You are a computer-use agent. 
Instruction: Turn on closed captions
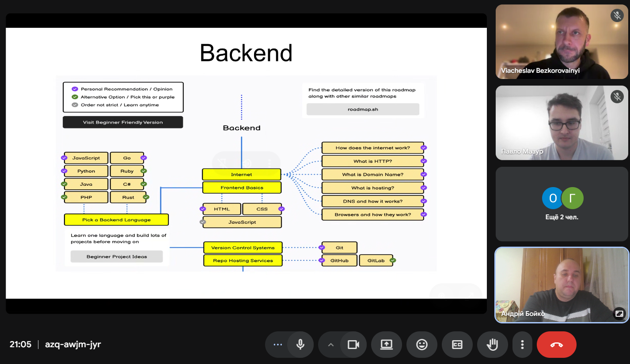coord(457,345)
